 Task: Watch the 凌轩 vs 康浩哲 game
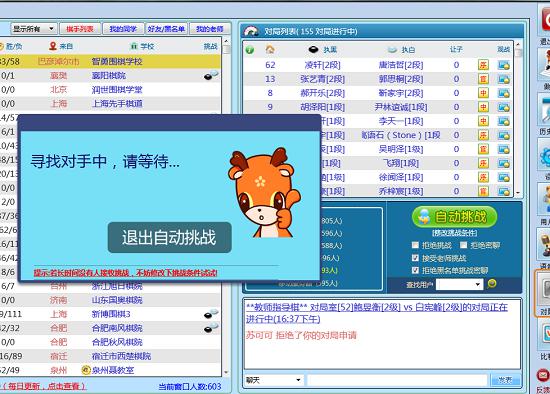coord(503,65)
